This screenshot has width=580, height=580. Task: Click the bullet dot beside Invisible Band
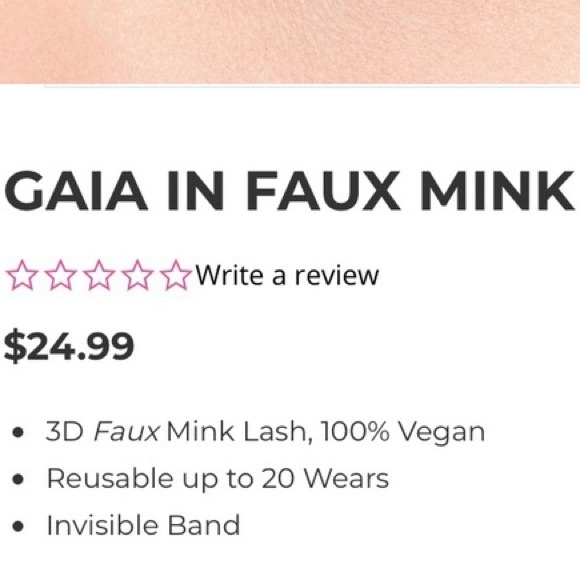(18, 526)
